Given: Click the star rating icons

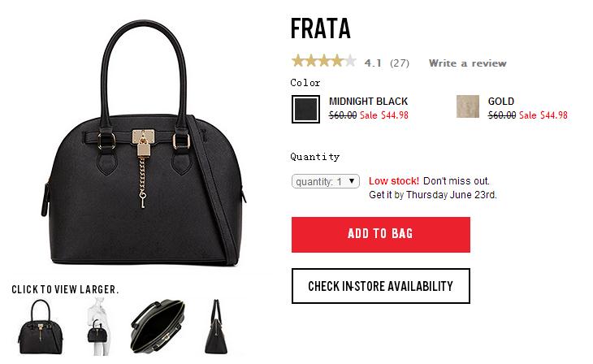Looking at the screenshot, I should click(324, 61).
